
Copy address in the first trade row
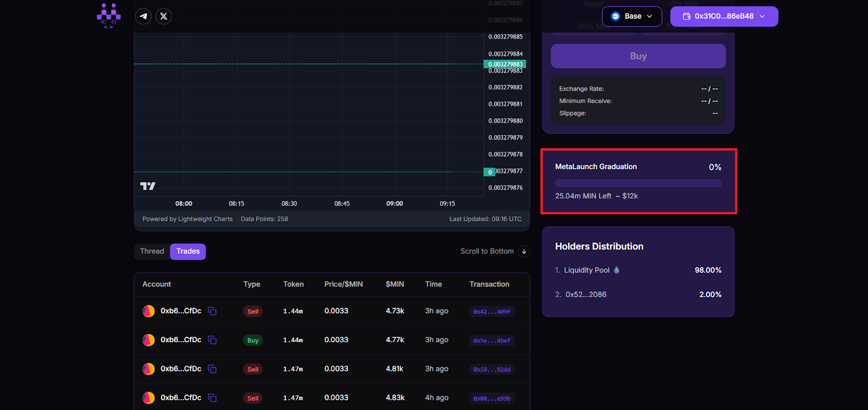coord(213,311)
